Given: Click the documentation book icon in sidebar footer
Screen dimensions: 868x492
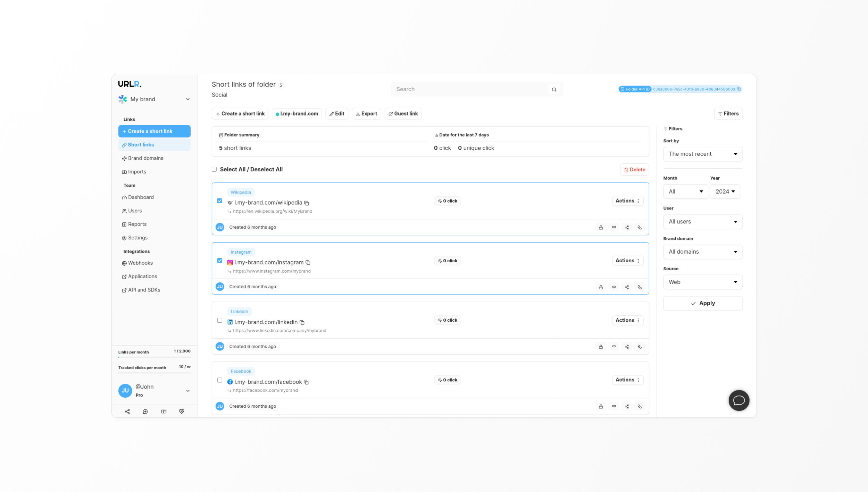Looking at the screenshot, I should [164, 412].
